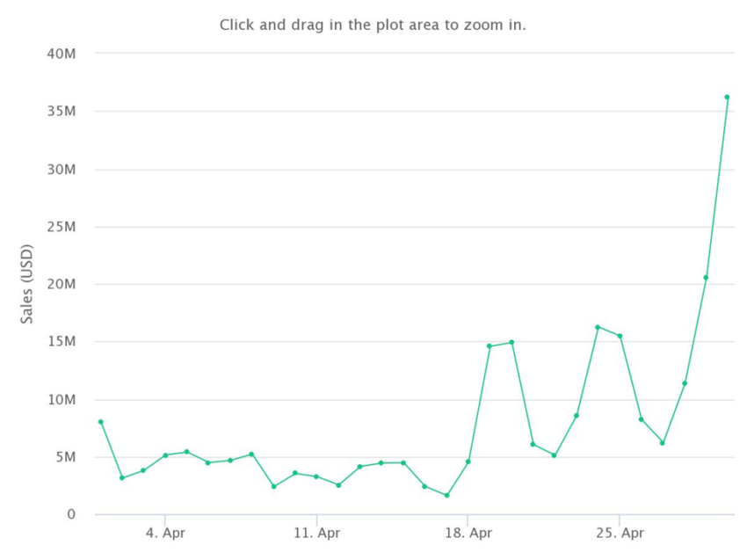Select the data point on 25. Apr
The image size is (747, 560).
pos(620,336)
